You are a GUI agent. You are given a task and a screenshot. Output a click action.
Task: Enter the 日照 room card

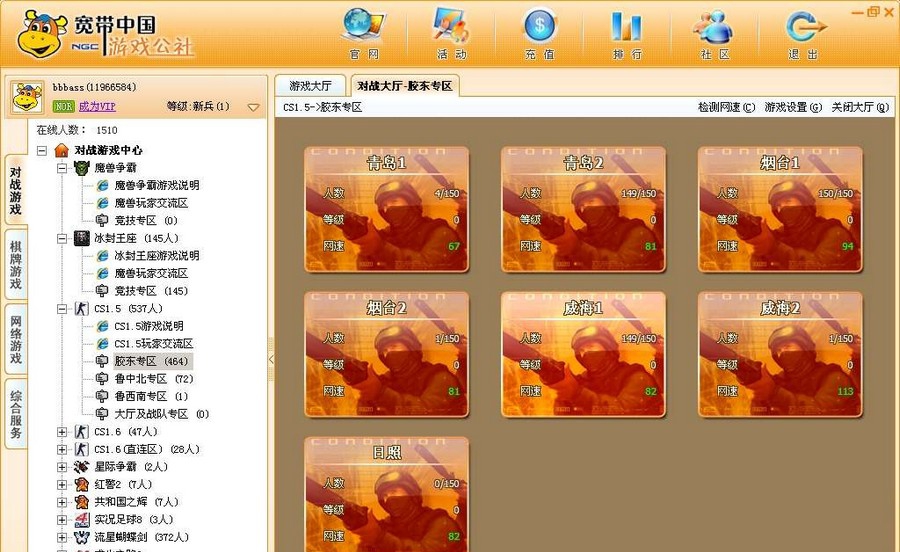(386, 494)
